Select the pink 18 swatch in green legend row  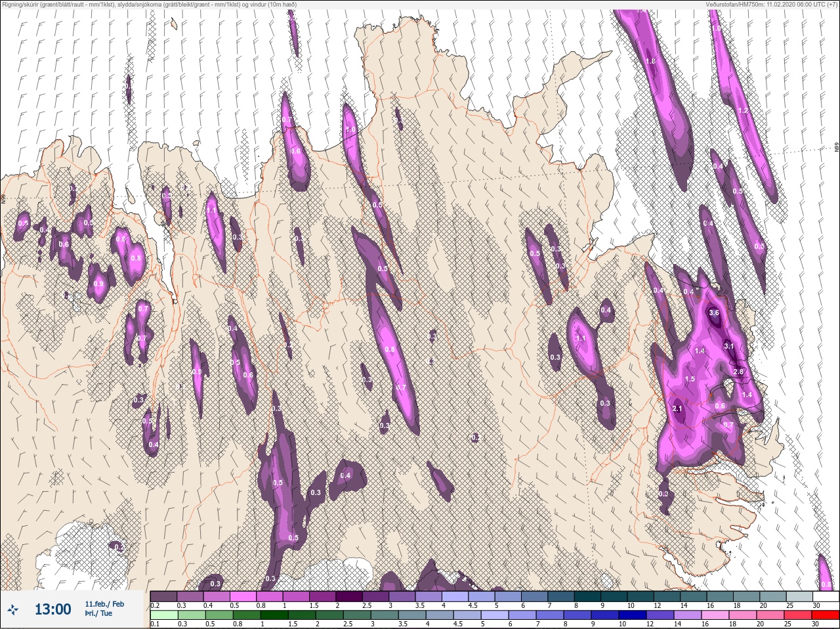point(744,615)
